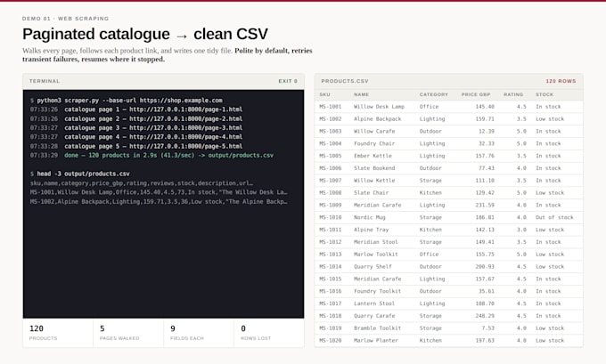Click the Meridian Stool name cell
Image resolution: width=606 pixels, height=364 pixels.
[376, 242]
